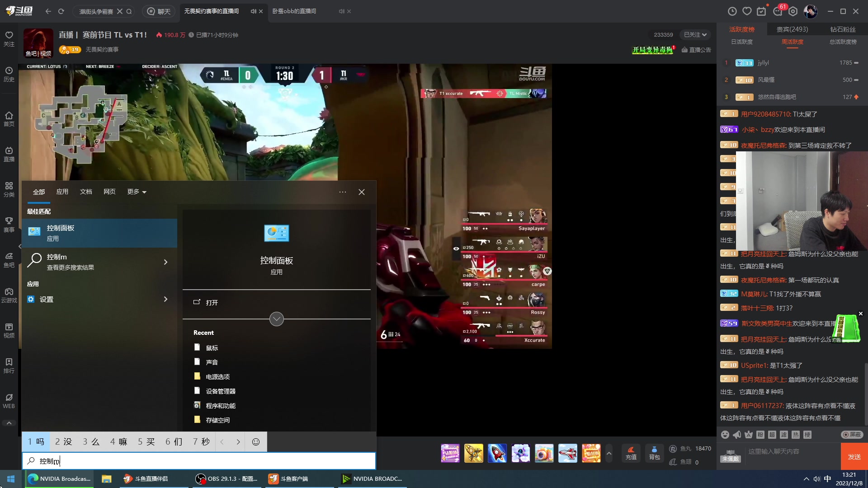Click 打开 to open Control Panel
This screenshot has width=868, height=488.
212,303
